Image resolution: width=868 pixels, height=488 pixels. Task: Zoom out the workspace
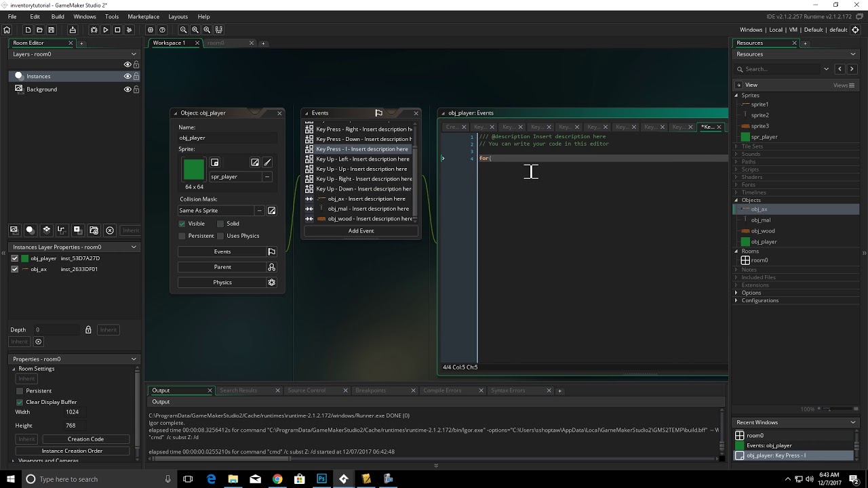tap(184, 30)
